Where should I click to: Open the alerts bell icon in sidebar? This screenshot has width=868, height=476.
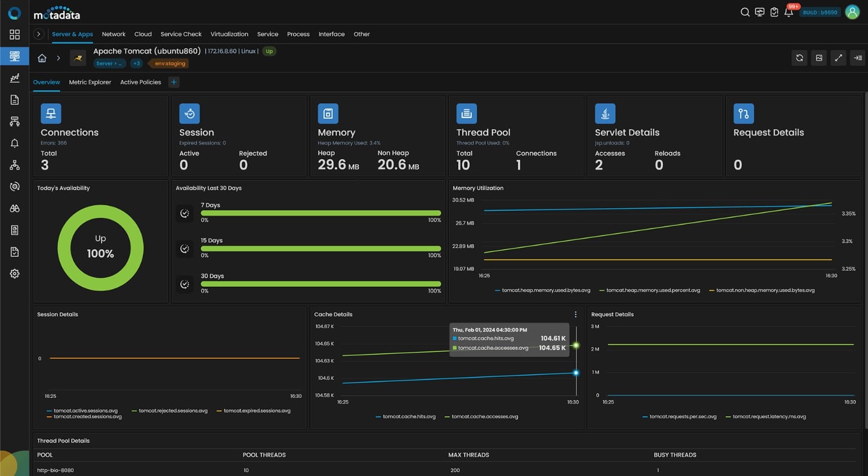click(x=15, y=143)
